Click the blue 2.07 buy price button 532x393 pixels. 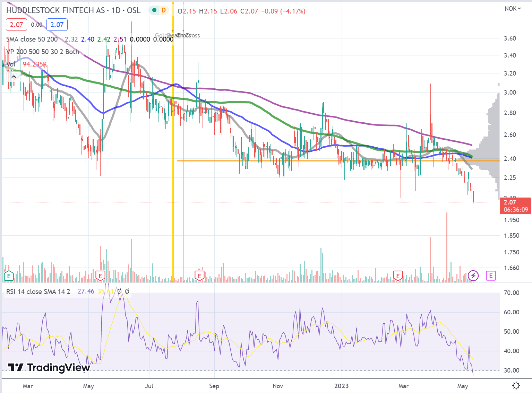(57, 25)
